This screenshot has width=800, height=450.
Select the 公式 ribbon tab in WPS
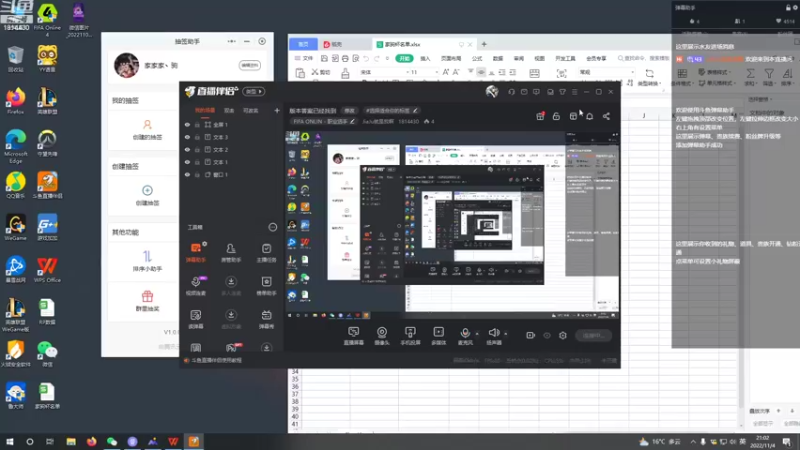(477, 59)
